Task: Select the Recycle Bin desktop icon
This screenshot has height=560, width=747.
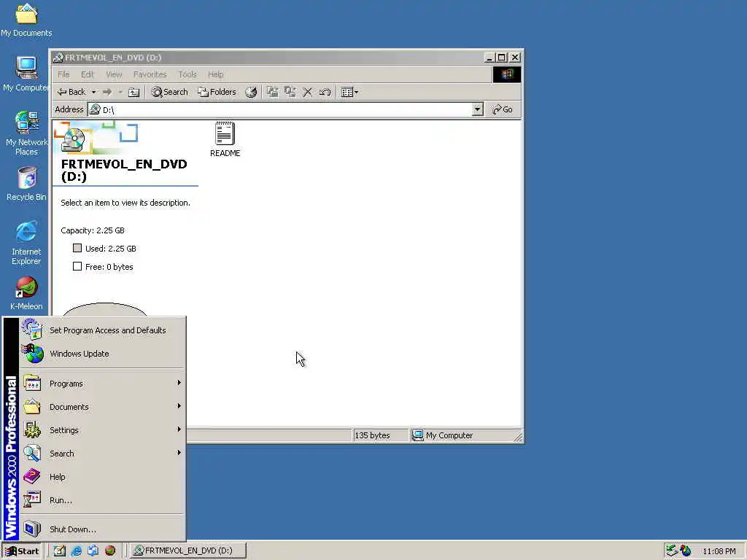Action: (x=27, y=183)
